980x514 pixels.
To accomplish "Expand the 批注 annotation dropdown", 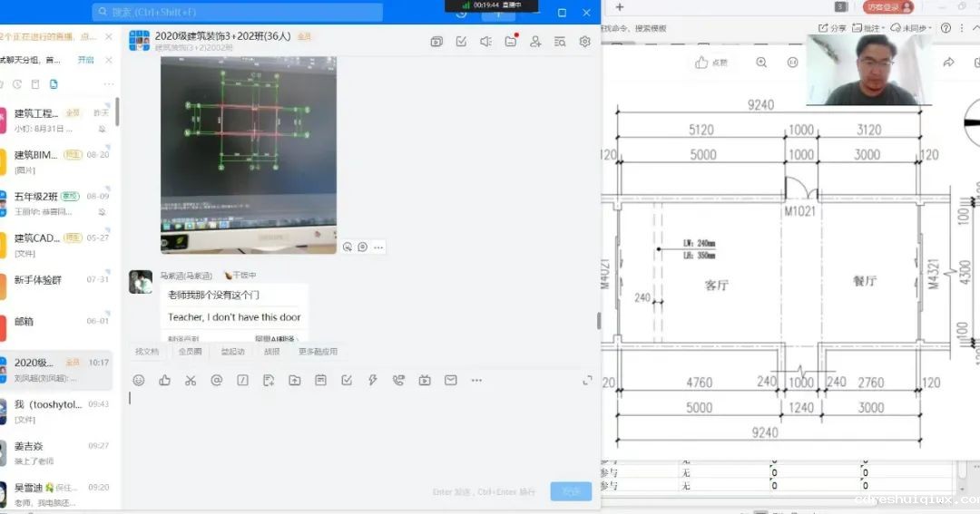I will click(x=876, y=28).
